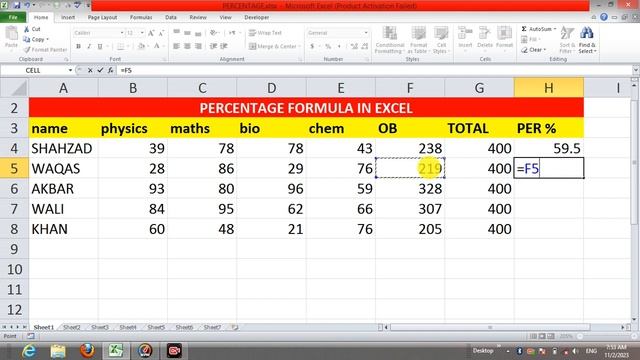Select column H header
640x360 pixels.
pyautogui.click(x=549, y=88)
